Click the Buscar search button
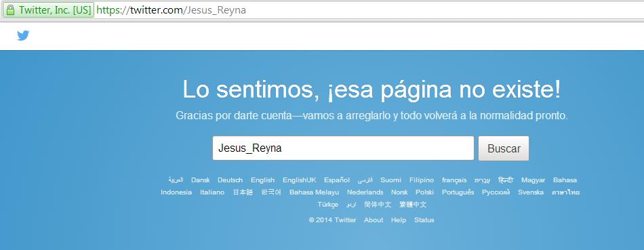 pos(504,148)
